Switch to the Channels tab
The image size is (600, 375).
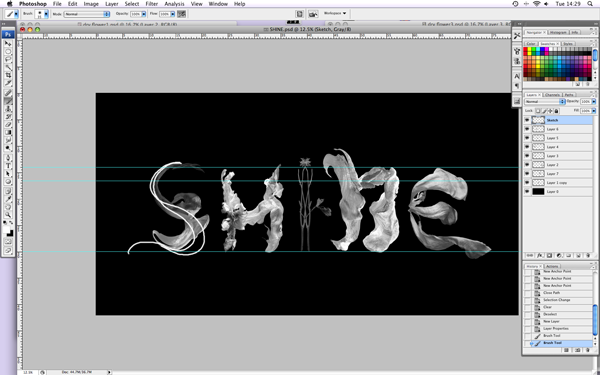point(552,95)
